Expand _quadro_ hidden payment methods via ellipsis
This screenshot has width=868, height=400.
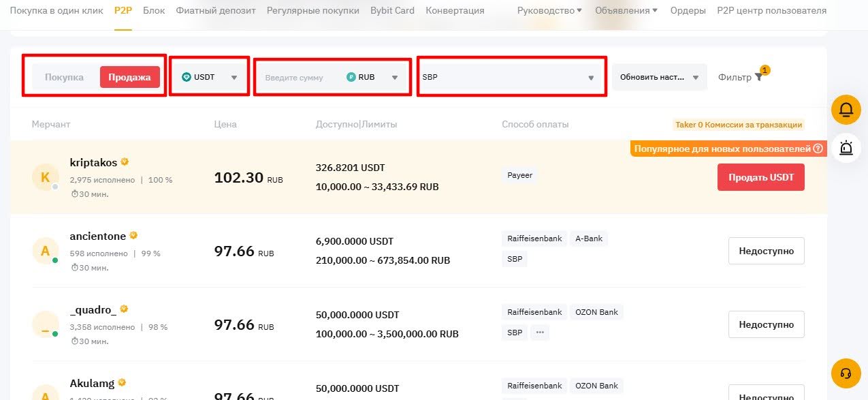pyautogui.click(x=540, y=333)
